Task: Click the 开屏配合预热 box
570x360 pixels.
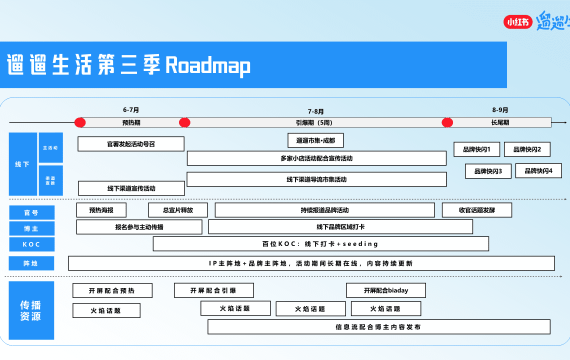Action: click(x=112, y=291)
